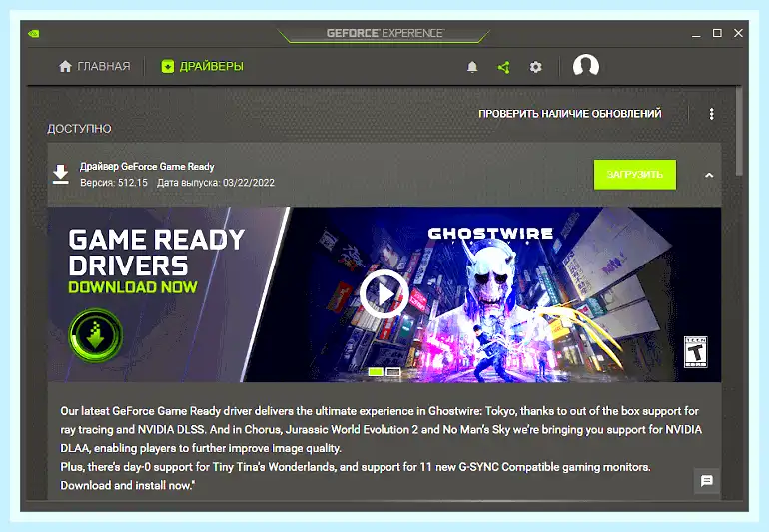The width and height of the screenshot is (769, 532).
Task: Select the first green slide indicator
Action: [376, 372]
